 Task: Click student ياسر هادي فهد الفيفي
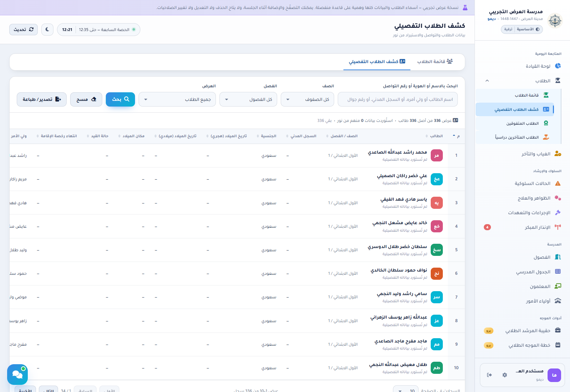point(404,200)
